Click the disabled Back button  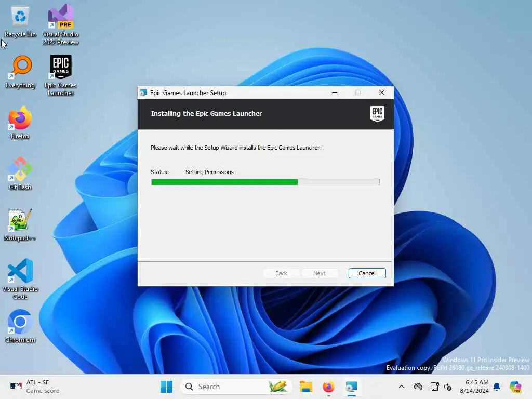(281, 273)
